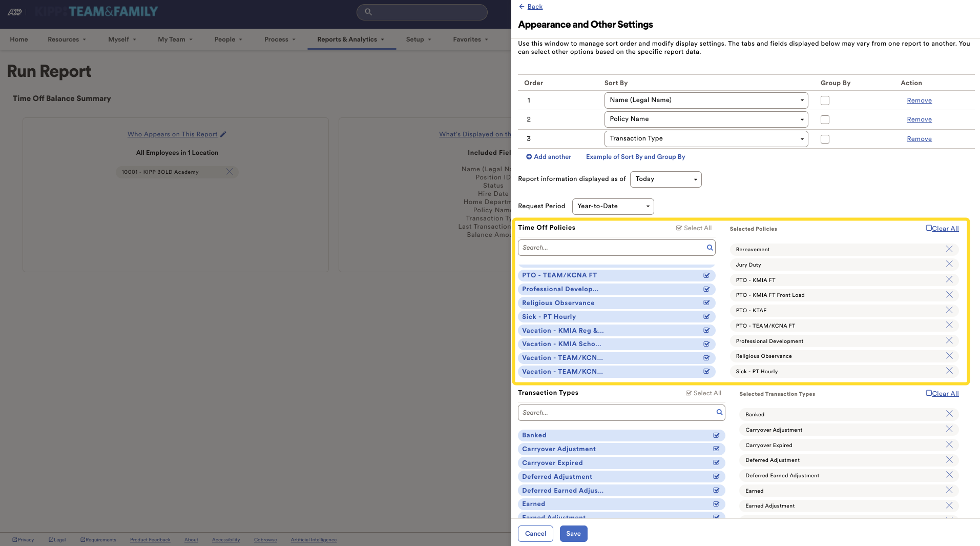The height and width of the screenshot is (546, 980).
Task: Click the Transaction Types search magnifier icon
Action: pyautogui.click(x=719, y=412)
